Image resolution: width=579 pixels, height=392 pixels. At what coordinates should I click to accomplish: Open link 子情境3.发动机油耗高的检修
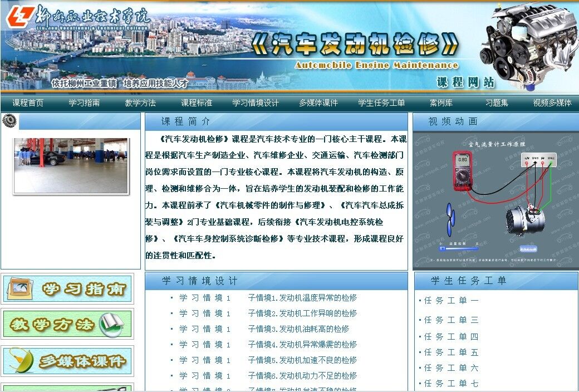click(x=298, y=329)
